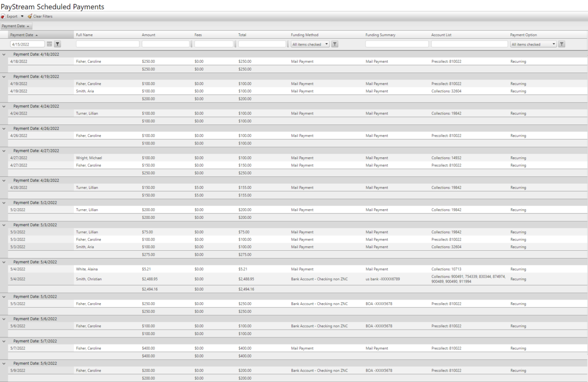Sort by the Account List column header
This screenshot has height=382, width=588.
(x=441, y=35)
